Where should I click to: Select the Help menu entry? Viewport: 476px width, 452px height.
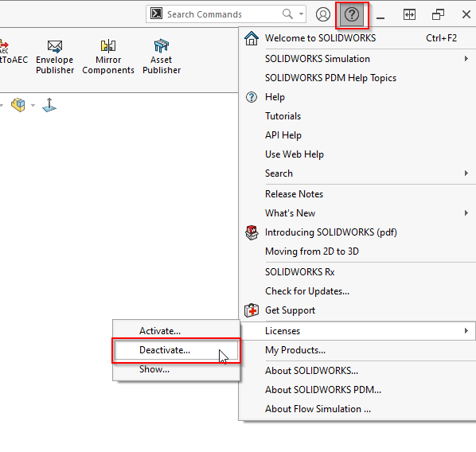[x=357, y=97]
